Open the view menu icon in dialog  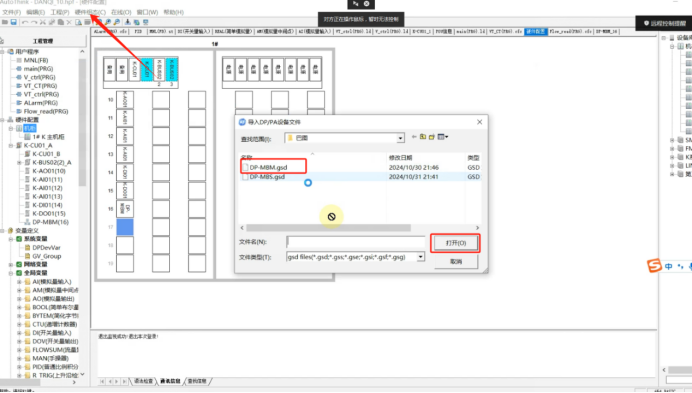pos(443,137)
